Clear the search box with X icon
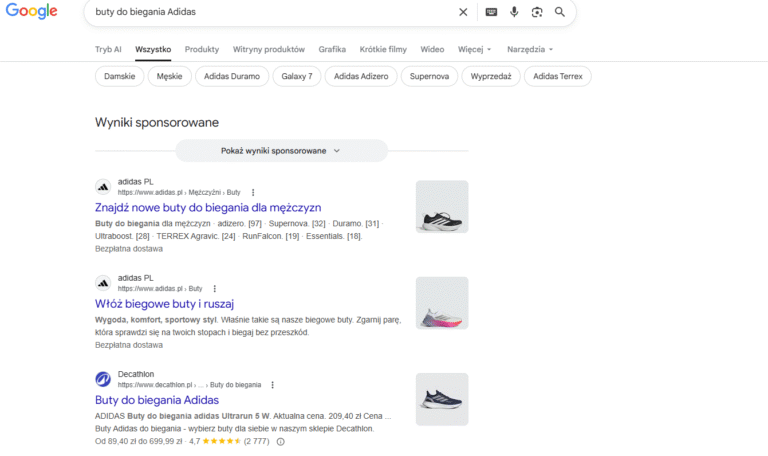 point(463,12)
